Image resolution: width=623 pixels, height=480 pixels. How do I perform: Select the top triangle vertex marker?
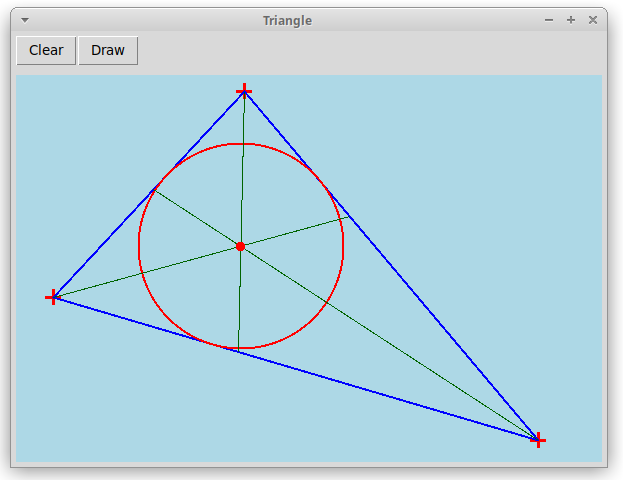(244, 91)
